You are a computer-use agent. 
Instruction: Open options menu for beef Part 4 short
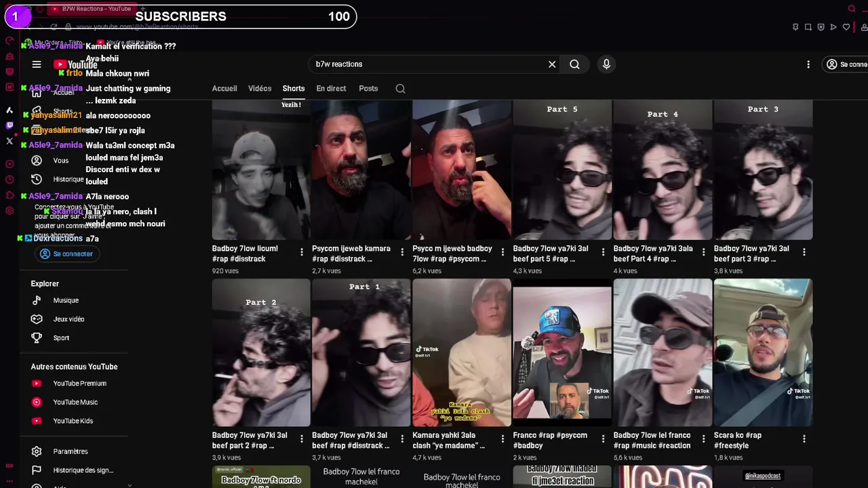pyautogui.click(x=703, y=252)
